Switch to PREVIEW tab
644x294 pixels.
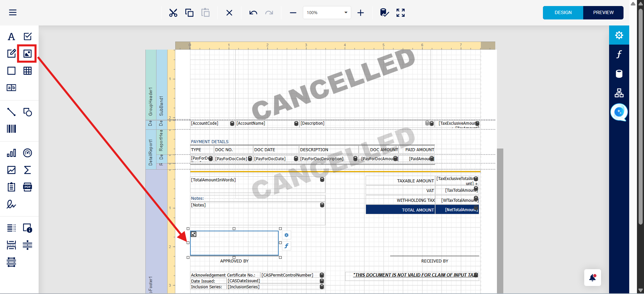(x=603, y=12)
